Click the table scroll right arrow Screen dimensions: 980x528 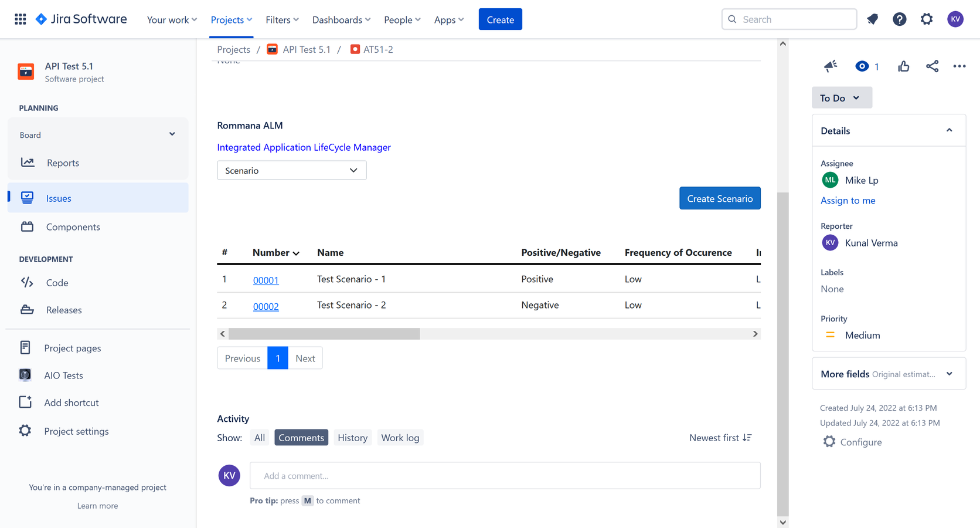[755, 334]
